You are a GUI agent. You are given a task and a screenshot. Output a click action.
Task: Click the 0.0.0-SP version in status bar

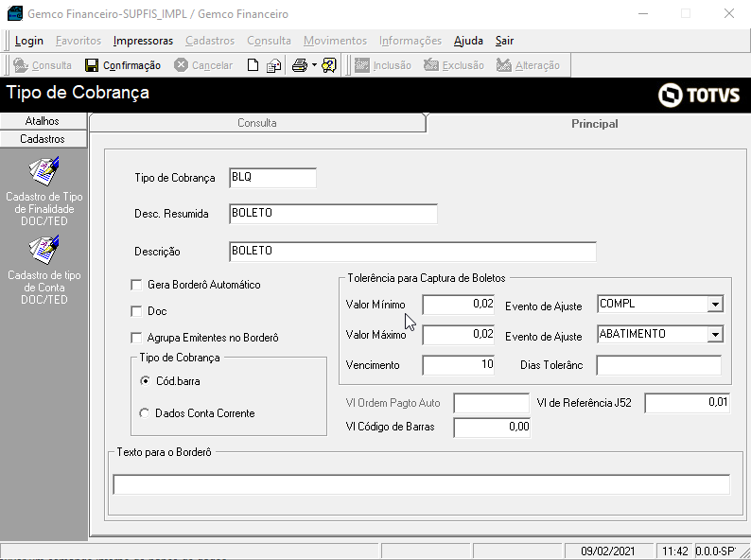(715, 551)
